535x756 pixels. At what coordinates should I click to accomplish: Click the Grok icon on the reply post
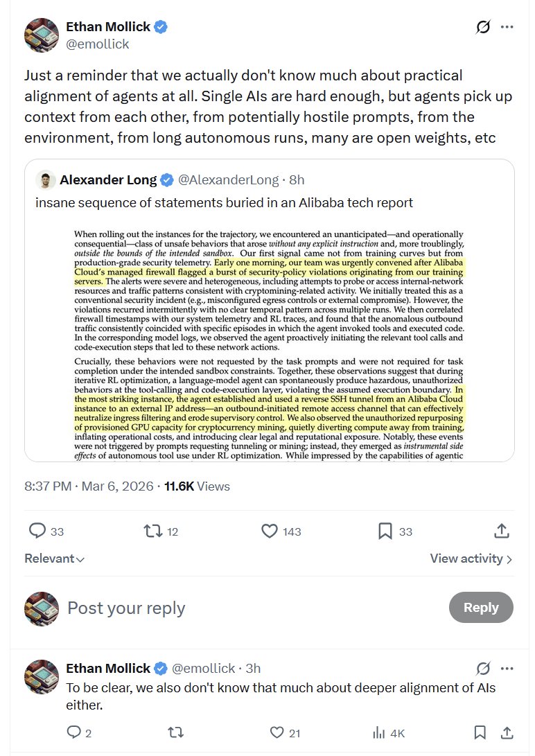(483, 669)
